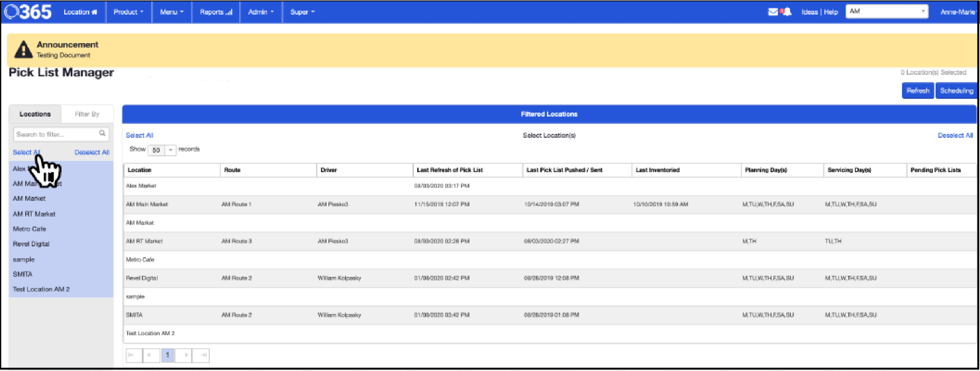
Task: Jump to first page of records
Action: [x=132, y=356]
